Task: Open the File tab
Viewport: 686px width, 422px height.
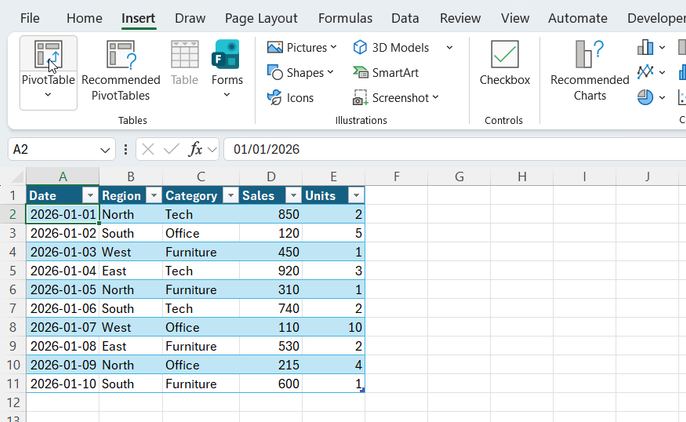Action: point(30,18)
